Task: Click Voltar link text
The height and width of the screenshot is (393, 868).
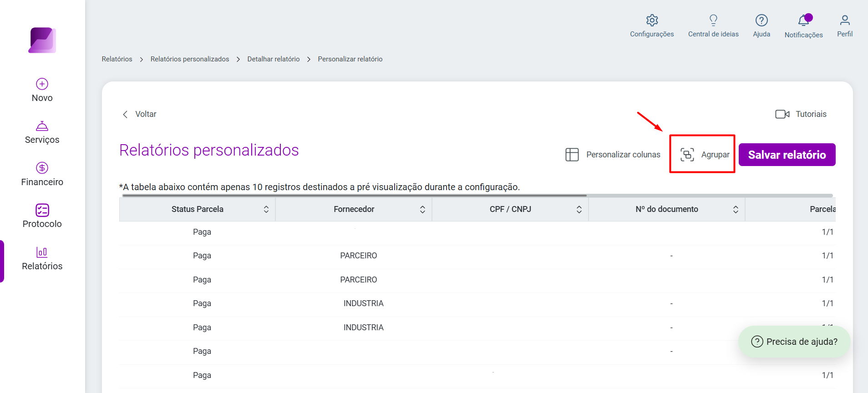Action: pyautogui.click(x=146, y=114)
